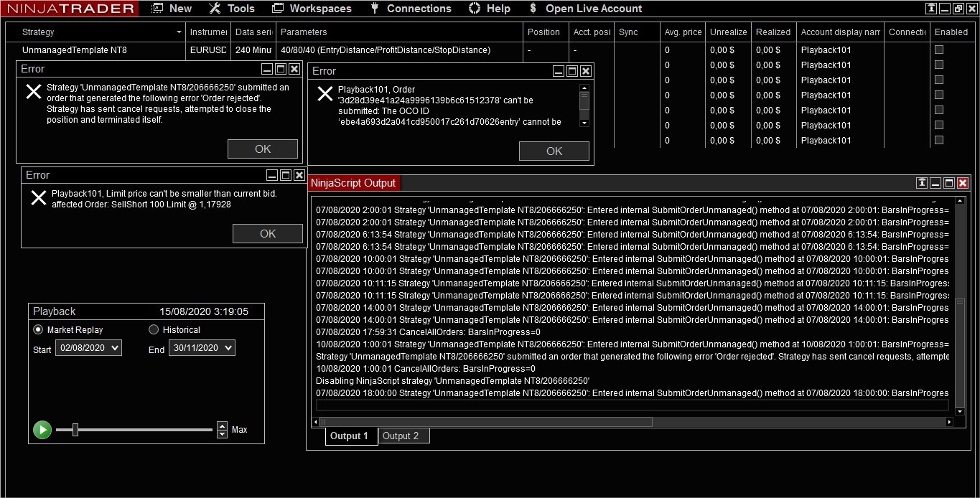Image resolution: width=980 pixels, height=498 pixels.
Task: Close the Order rejected Error dialog
Action: pyautogui.click(x=294, y=69)
